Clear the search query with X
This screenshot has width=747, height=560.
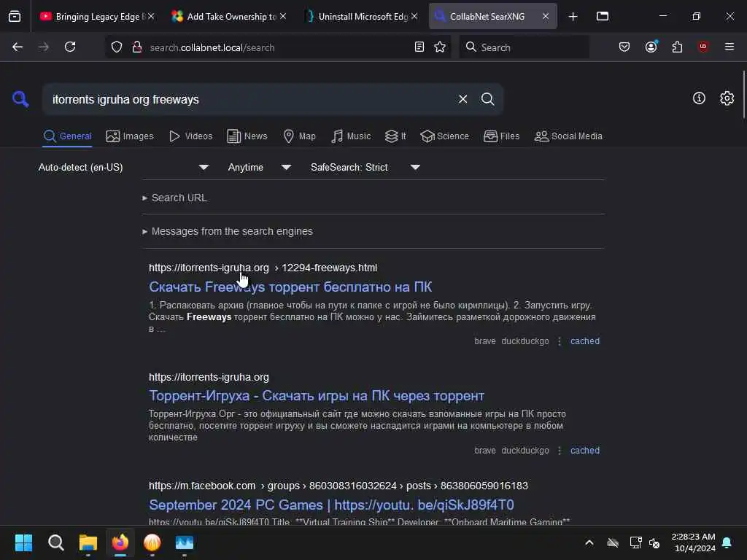[x=462, y=99]
